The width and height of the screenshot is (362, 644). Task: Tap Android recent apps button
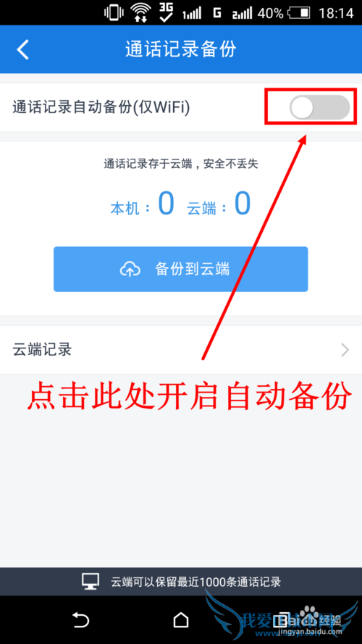[x=281, y=619]
